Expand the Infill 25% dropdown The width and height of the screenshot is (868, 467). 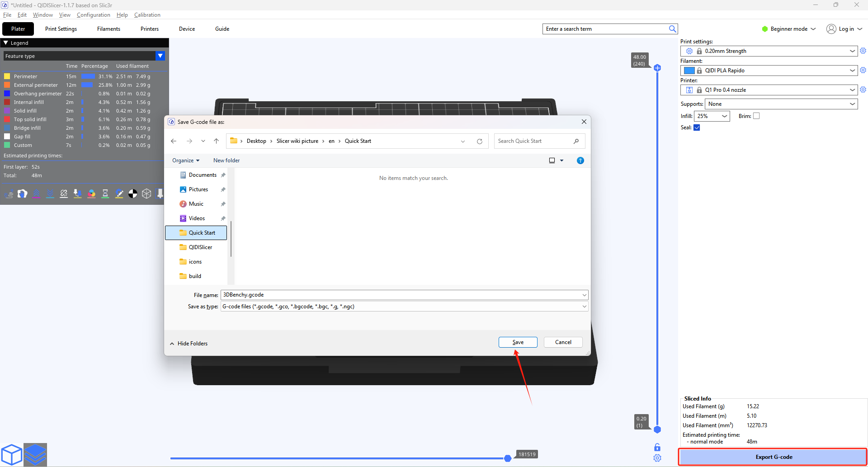tap(712, 116)
